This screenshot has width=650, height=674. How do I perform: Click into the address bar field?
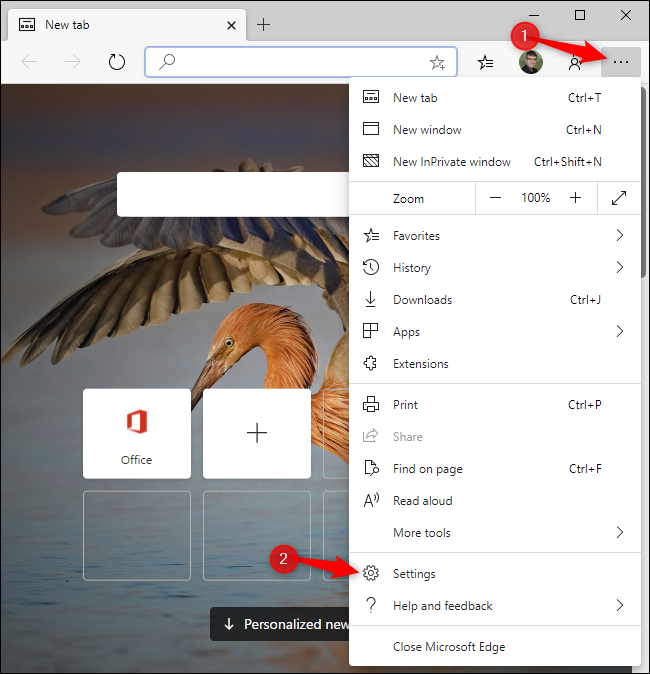300,62
